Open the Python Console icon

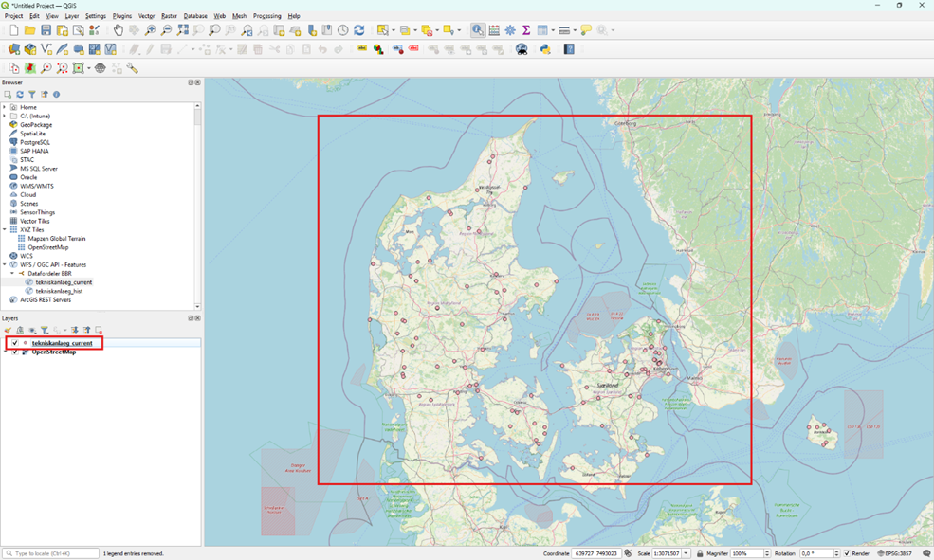pos(545,49)
